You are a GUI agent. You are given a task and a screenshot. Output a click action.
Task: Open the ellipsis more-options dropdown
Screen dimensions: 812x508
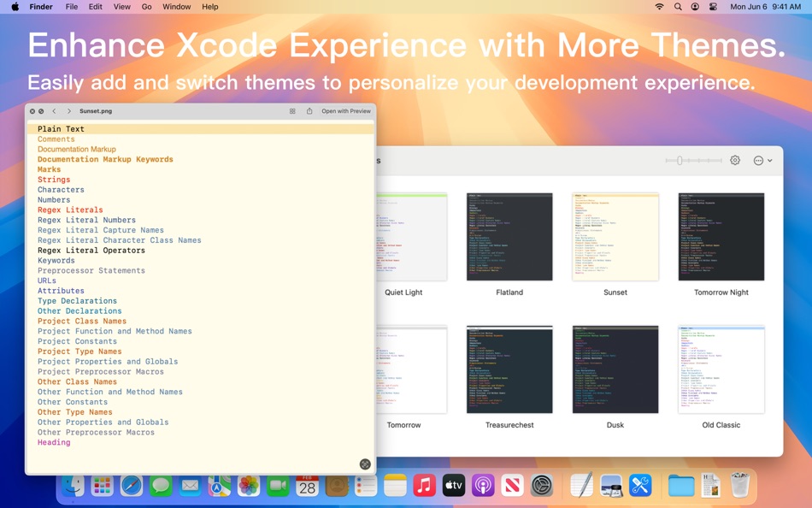(x=762, y=160)
